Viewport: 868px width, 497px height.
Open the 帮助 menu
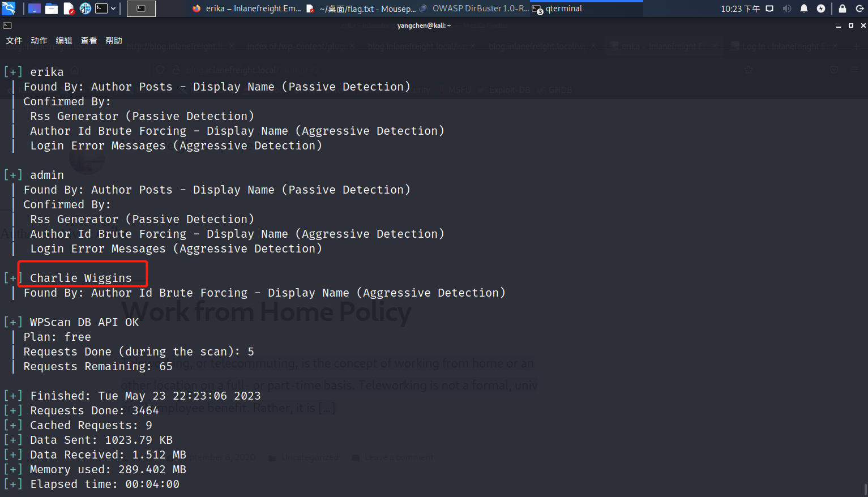point(114,41)
